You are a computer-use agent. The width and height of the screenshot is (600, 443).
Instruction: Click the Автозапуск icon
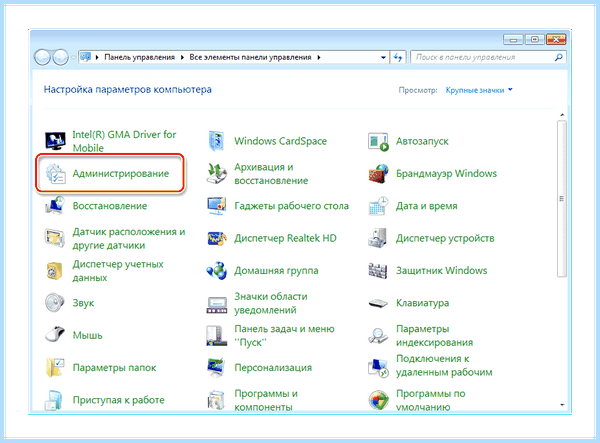pos(378,142)
